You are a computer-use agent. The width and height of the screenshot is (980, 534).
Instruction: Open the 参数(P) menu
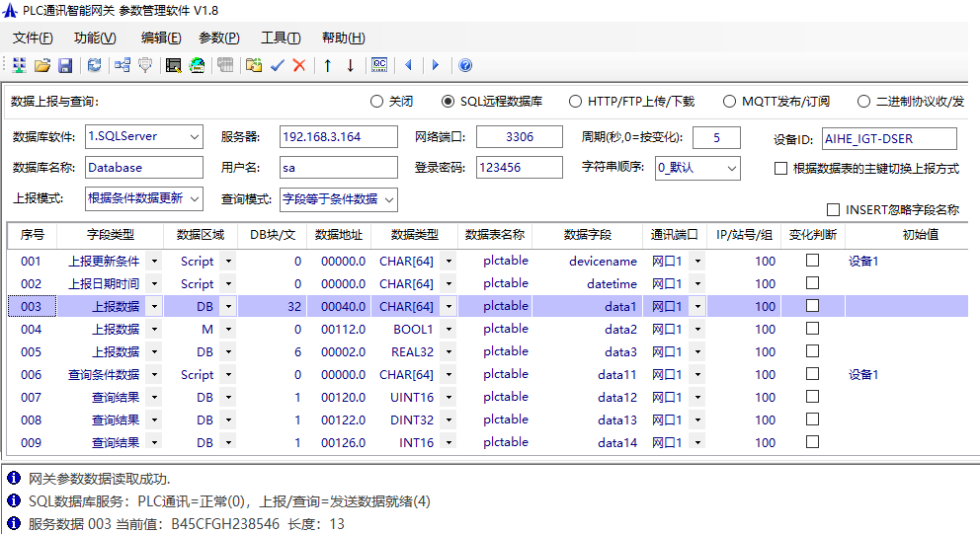(x=218, y=38)
